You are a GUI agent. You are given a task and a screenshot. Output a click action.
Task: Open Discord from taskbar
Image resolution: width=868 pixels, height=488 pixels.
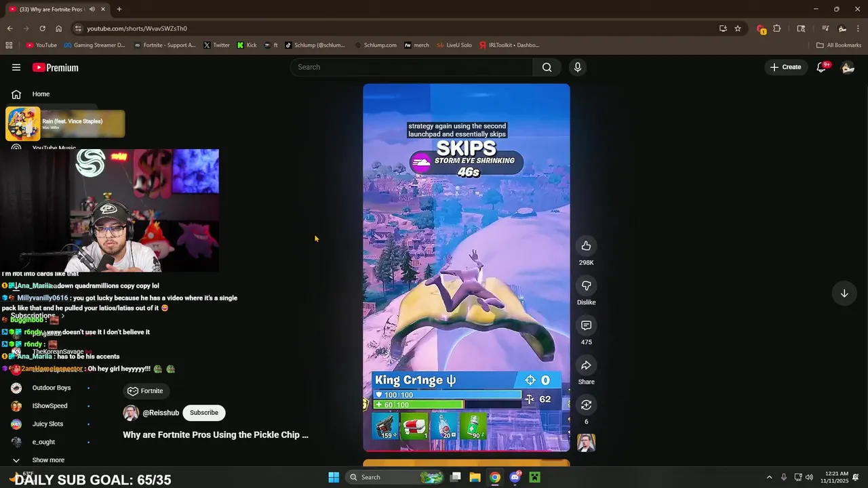(x=515, y=477)
